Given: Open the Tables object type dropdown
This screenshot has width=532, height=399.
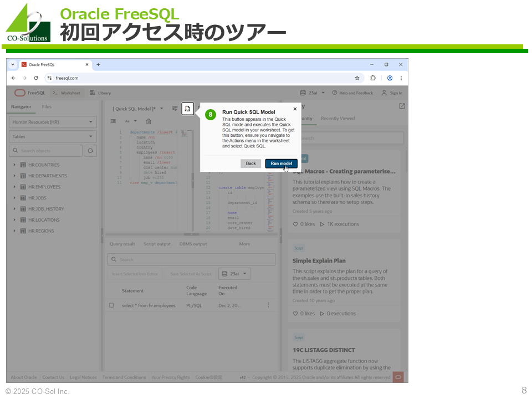Looking at the screenshot, I should [53, 136].
